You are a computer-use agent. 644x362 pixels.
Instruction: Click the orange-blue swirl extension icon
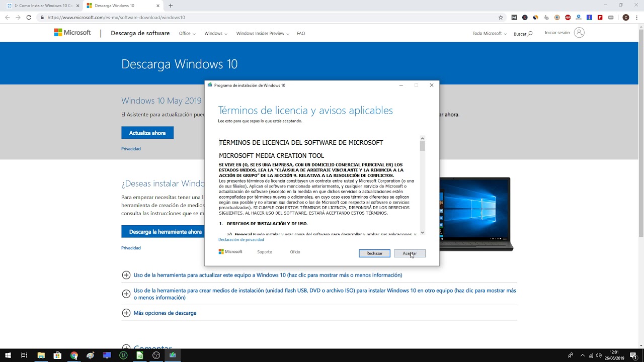pos(535,17)
